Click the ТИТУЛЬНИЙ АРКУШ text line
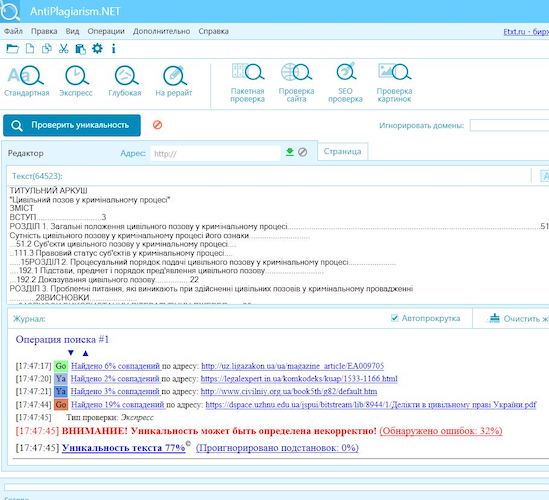This screenshot has height=500, width=549. (48, 190)
